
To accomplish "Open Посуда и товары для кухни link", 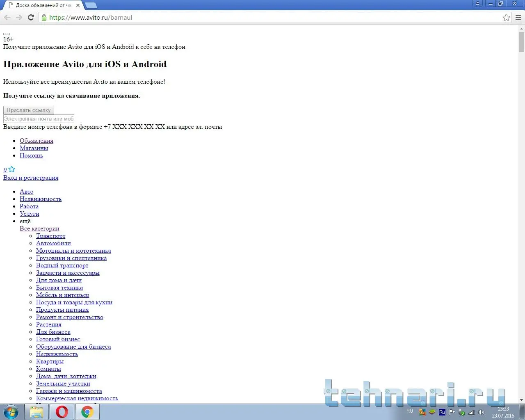I will pyautogui.click(x=74, y=302).
